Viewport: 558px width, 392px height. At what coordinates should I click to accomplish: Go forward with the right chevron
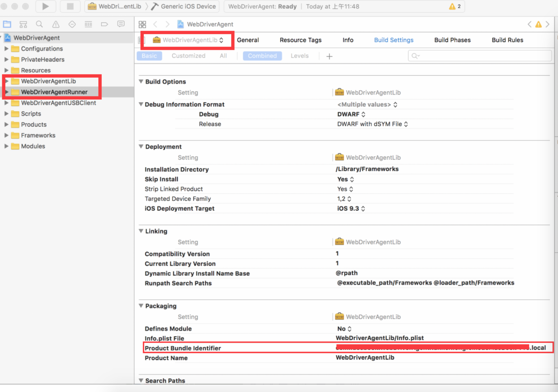167,24
